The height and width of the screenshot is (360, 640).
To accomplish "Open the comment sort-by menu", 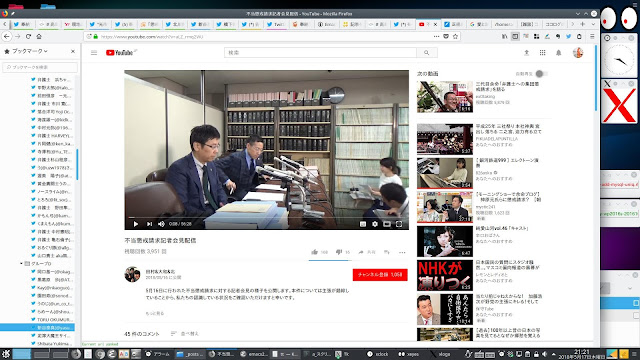I will pos(185,334).
